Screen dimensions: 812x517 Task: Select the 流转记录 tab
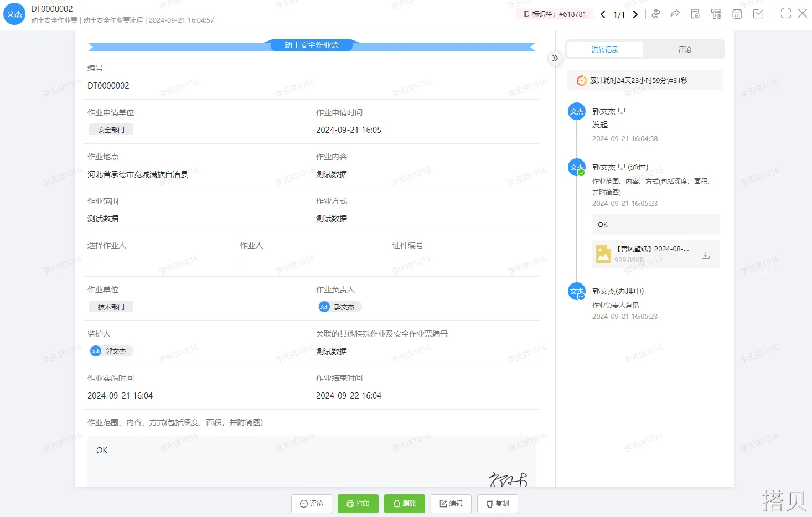[x=605, y=49]
